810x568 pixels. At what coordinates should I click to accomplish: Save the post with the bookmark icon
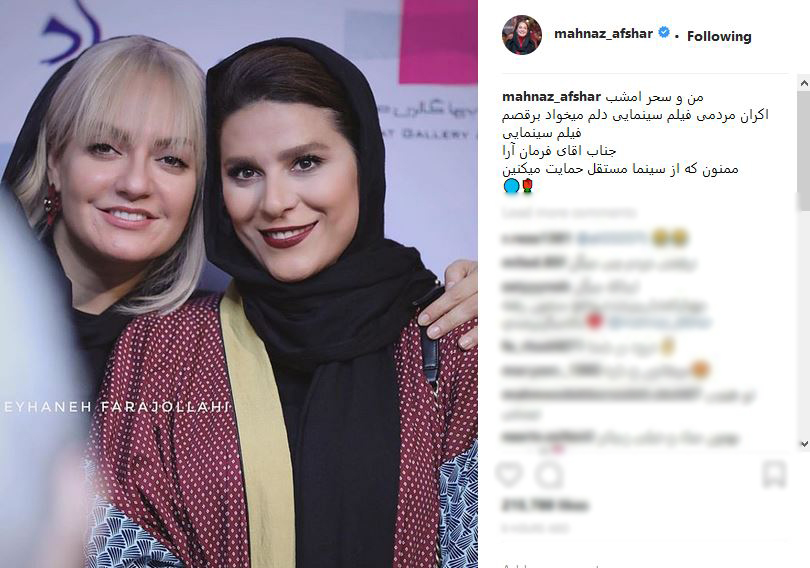pyautogui.click(x=774, y=475)
